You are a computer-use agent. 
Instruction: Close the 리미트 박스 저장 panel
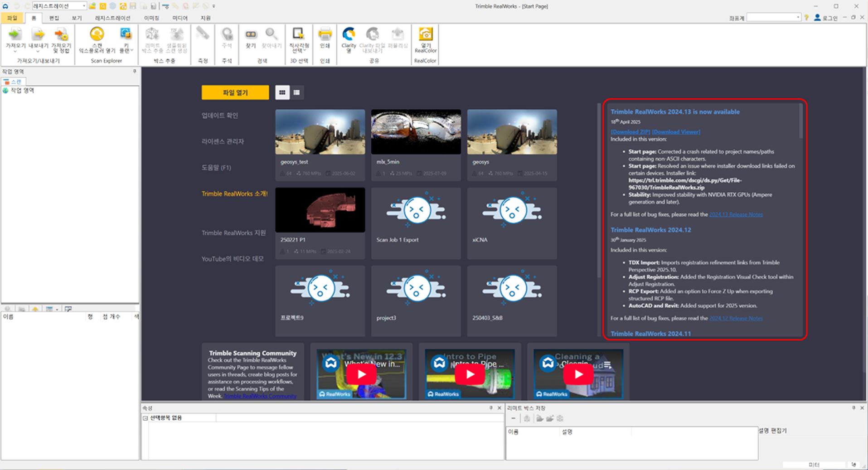click(x=862, y=408)
